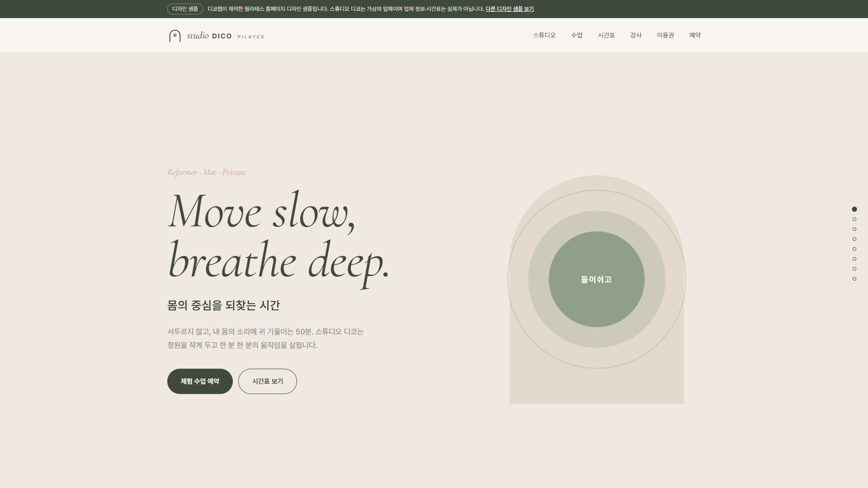Open the 수업 menu item
This screenshot has width=868, height=488.
click(x=577, y=35)
